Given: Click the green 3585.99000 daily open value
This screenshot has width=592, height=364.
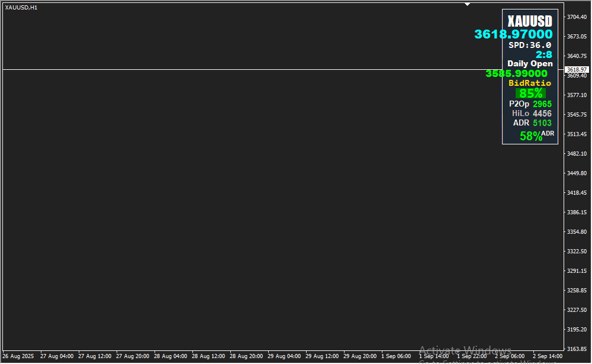Looking at the screenshot, I should [x=516, y=73].
